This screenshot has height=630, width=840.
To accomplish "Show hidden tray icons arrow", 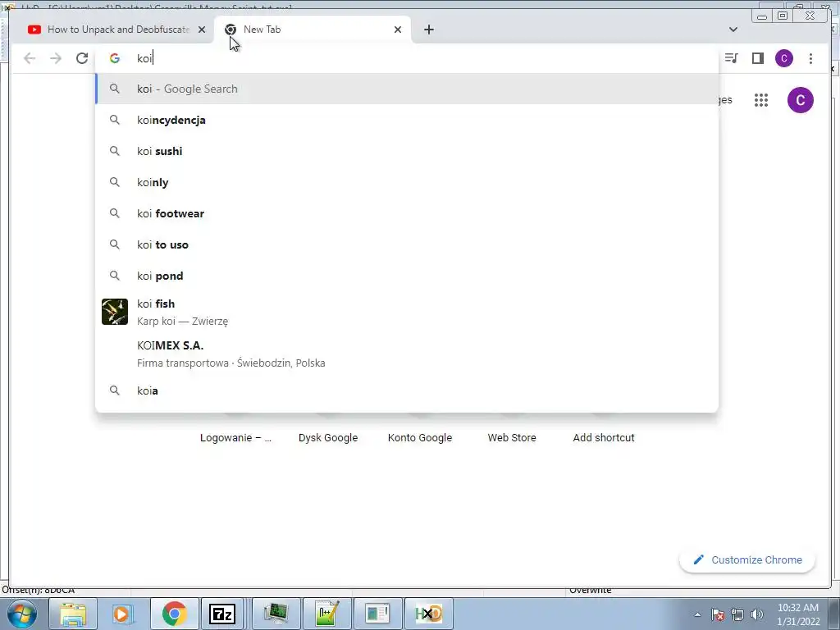I will [x=697, y=614].
